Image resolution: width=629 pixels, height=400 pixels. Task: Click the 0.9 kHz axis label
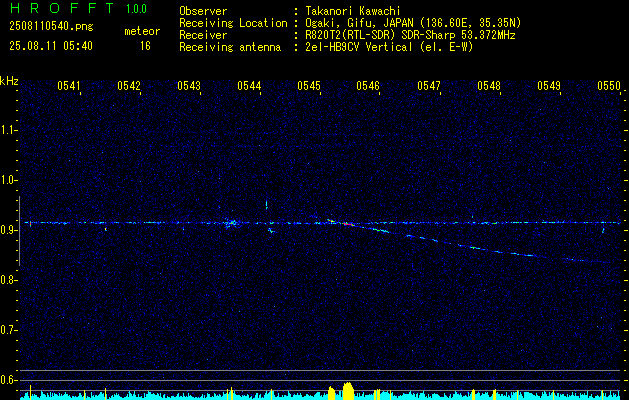(8, 230)
